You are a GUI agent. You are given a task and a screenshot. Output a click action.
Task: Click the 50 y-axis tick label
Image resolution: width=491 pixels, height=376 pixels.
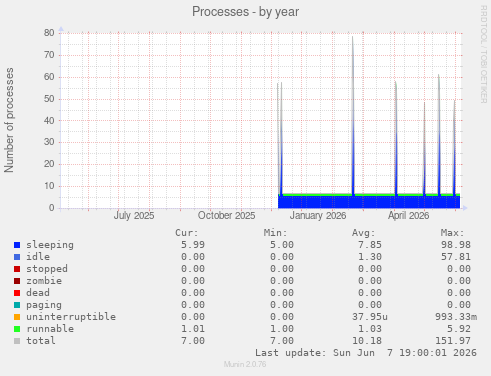coord(49,99)
